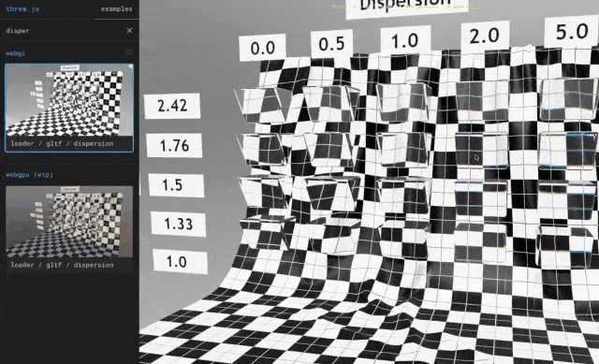This screenshot has width=599, height=364.
Task: Open the webgpu dispersion example thumbnail
Action: point(69,222)
